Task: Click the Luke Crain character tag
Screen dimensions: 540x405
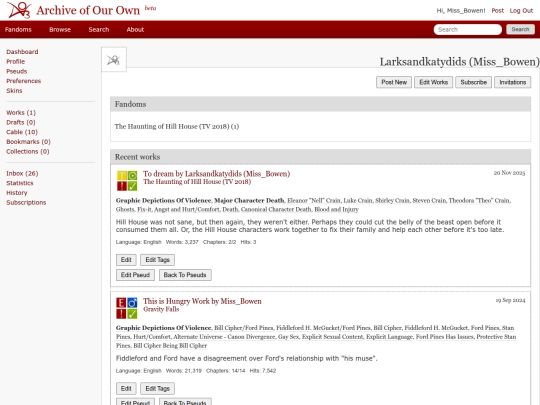Action: coord(358,200)
